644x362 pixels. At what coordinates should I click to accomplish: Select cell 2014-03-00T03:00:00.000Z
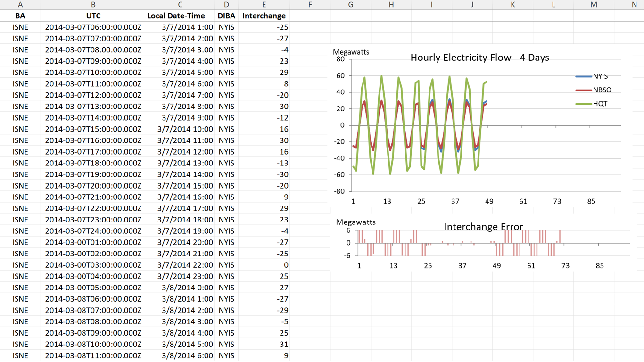(93, 265)
